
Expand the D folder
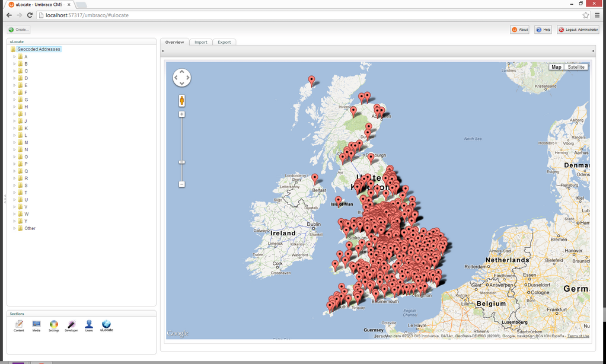point(15,78)
